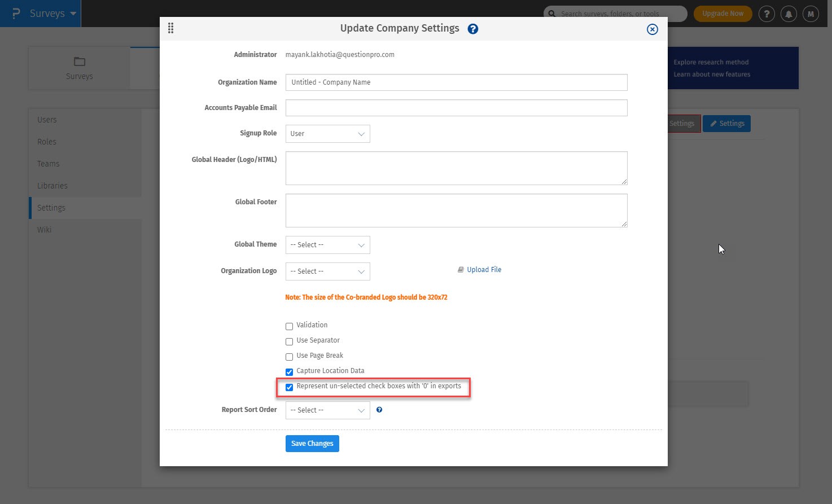
Task: Expand the Report Sort Order dropdown
Action: (x=327, y=410)
